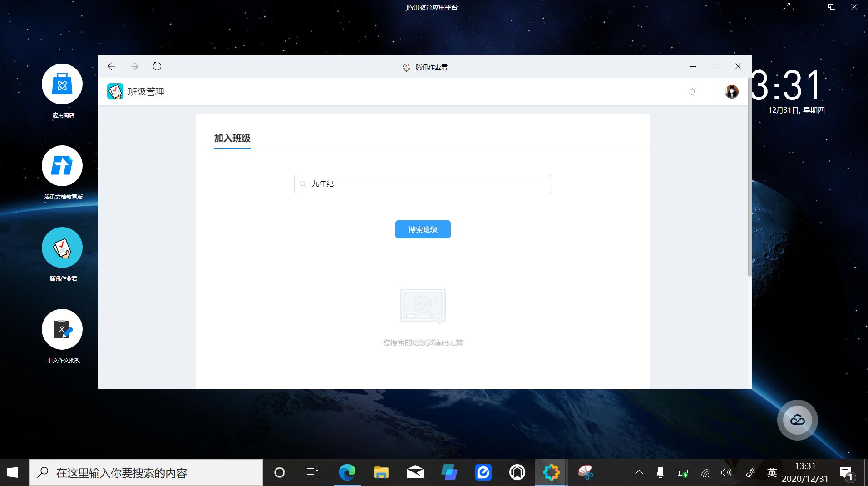Maximize the 腾讯作业君 window
Screen dimensions: 868x486
715,66
